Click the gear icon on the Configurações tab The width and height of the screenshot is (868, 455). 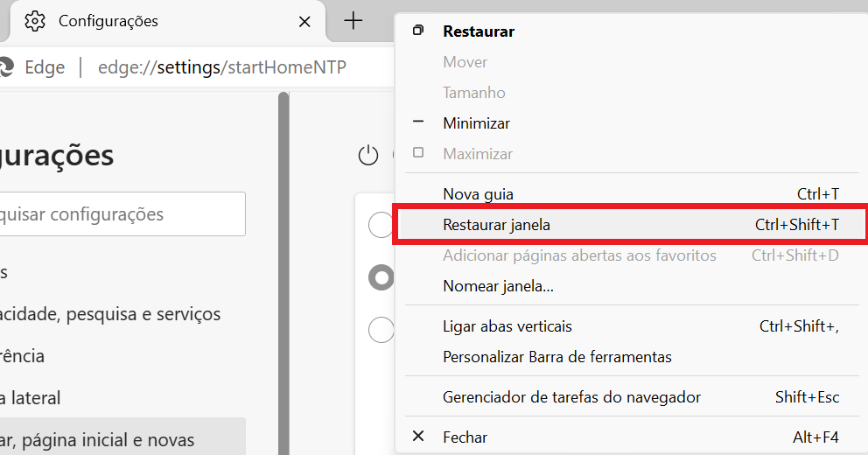coord(35,21)
